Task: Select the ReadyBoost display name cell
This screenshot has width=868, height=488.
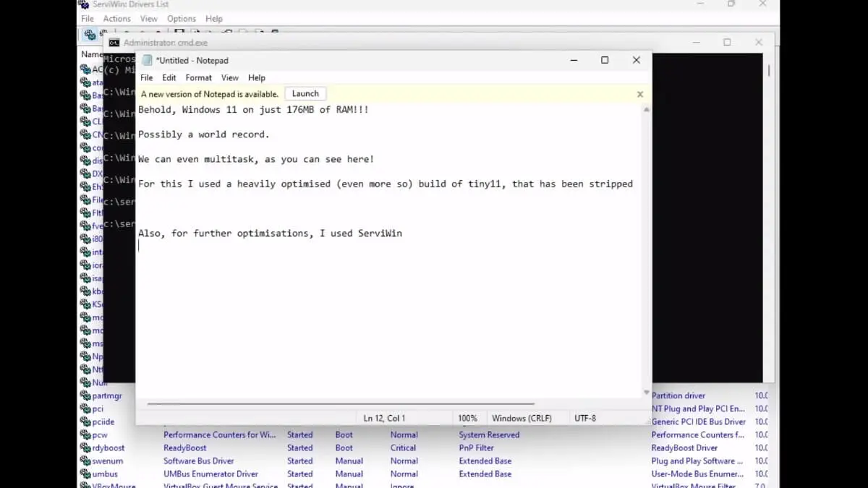Action: [185, 448]
